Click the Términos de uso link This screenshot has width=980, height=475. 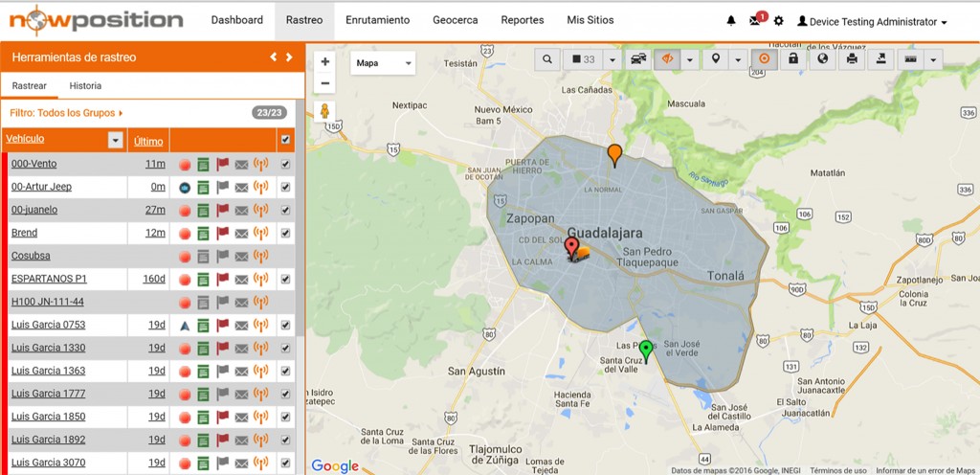point(838,470)
